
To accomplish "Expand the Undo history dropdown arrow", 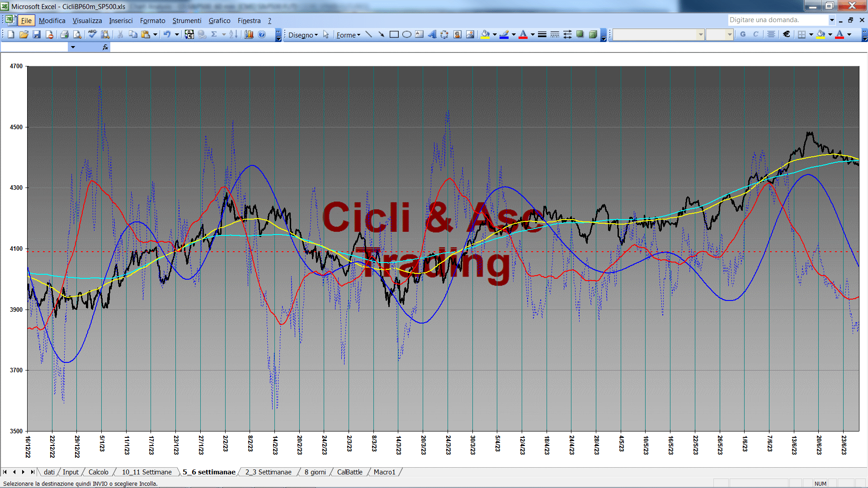I will pyautogui.click(x=177, y=34).
